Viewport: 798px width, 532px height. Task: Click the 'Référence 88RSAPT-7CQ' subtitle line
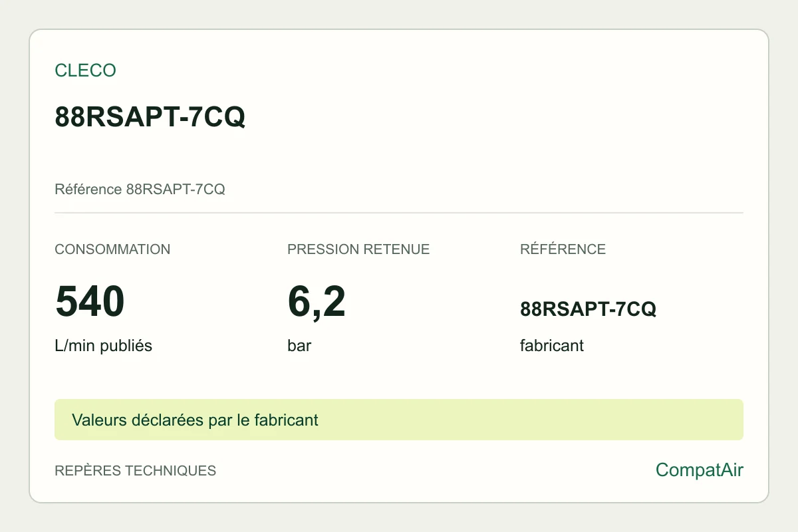point(140,190)
